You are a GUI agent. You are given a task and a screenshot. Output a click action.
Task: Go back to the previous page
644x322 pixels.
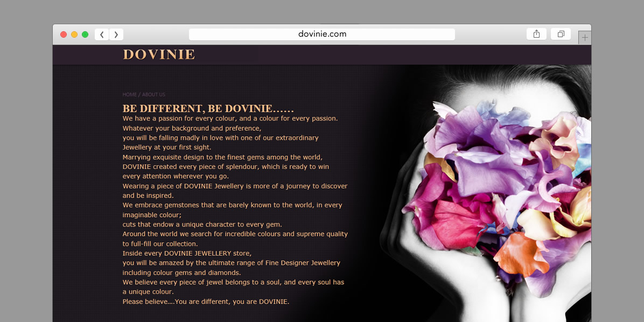coord(102,34)
